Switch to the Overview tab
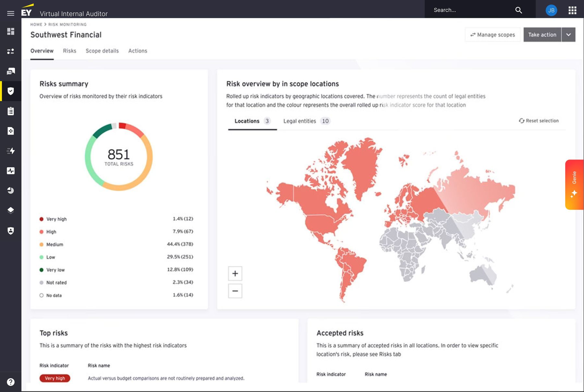Screen dimensions: 584x392 [x=42, y=51]
